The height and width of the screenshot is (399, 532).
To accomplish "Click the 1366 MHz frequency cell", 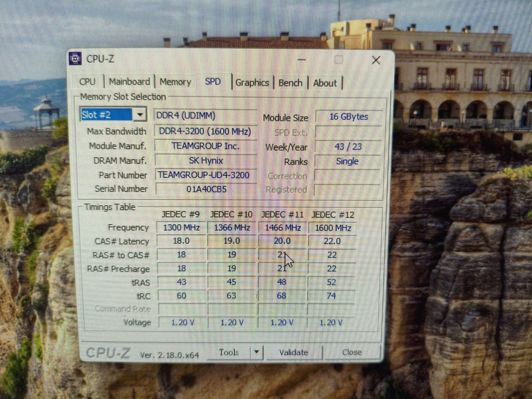I will click(232, 227).
